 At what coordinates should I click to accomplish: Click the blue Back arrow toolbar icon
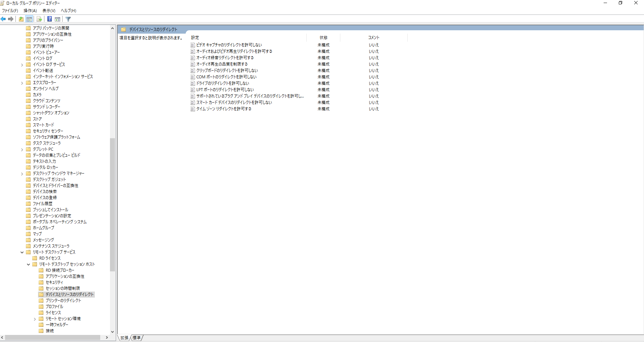click(x=3, y=19)
